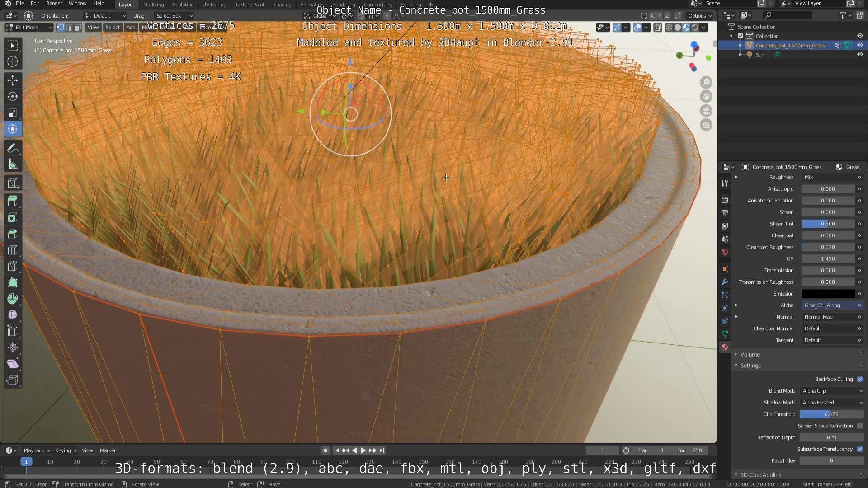Click the viewport Add menu button
This screenshot has width=868, height=488.
[x=131, y=28]
